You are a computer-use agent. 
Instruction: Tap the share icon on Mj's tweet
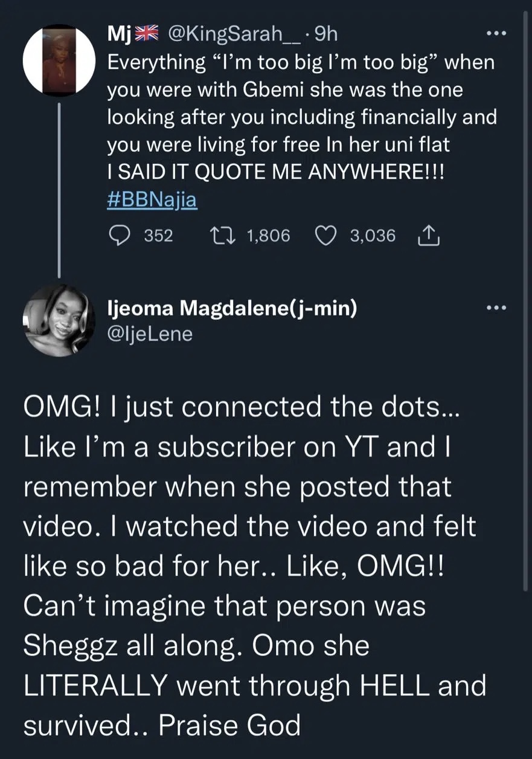pos(429,236)
